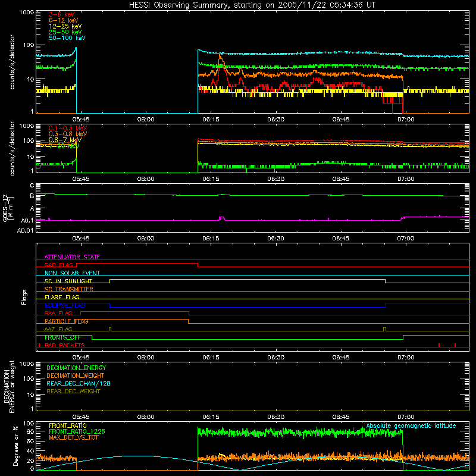The image size is (476, 476).
Task: Click the REAR_DEC_CHAN/128 legend label
Action: coord(79,383)
